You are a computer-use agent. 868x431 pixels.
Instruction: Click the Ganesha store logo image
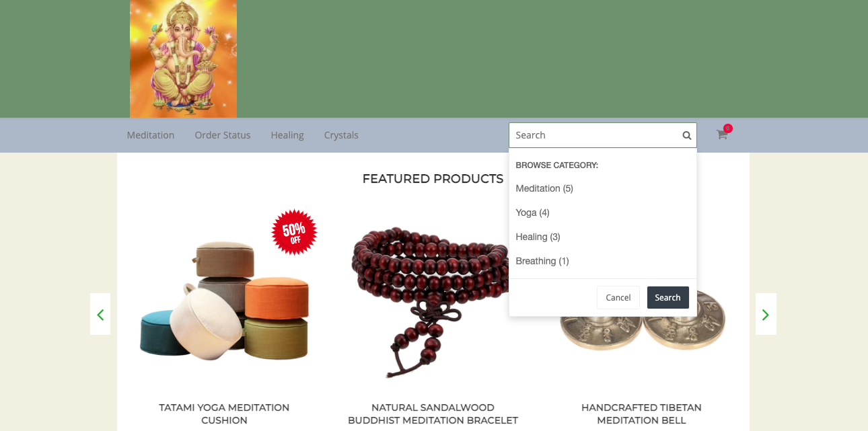point(183,58)
